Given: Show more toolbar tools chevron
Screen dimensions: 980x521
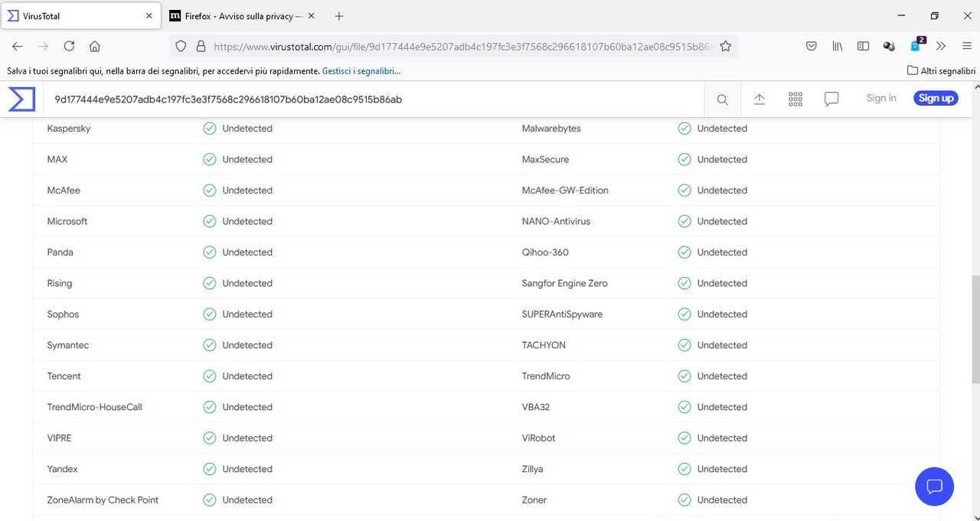Looking at the screenshot, I should (941, 46).
